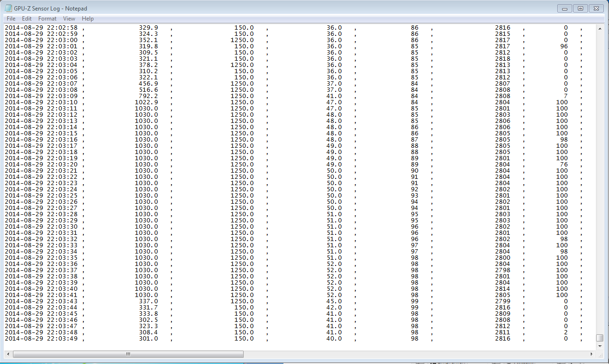This screenshot has width=609, height=364.
Task: Click value 331.7 in 22:03:44 row
Action: (148, 308)
